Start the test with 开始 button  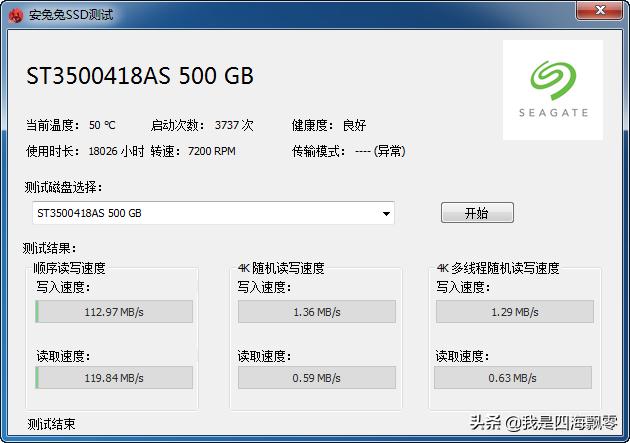point(477,212)
